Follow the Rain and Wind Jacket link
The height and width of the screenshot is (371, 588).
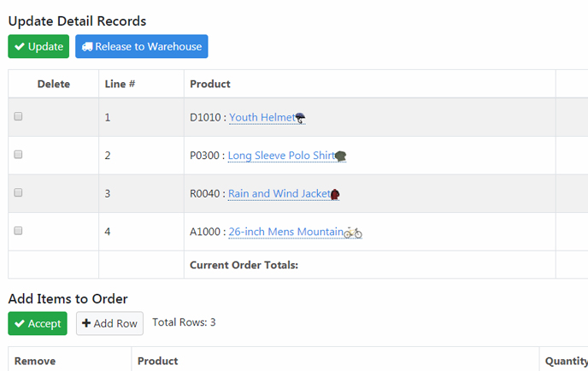pyautogui.click(x=279, y=194)
